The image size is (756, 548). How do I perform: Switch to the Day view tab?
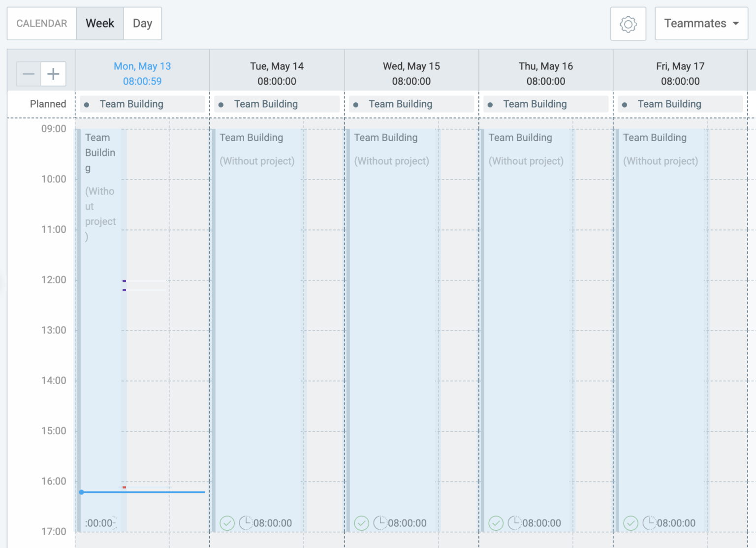pyautogui.click(x=142, y=24)
